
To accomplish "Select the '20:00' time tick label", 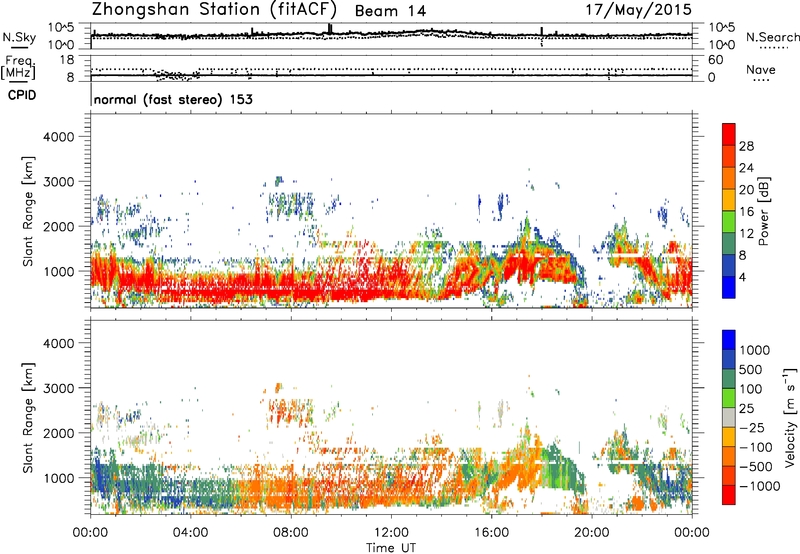I will pyautogui.click(x=592, y=533).
